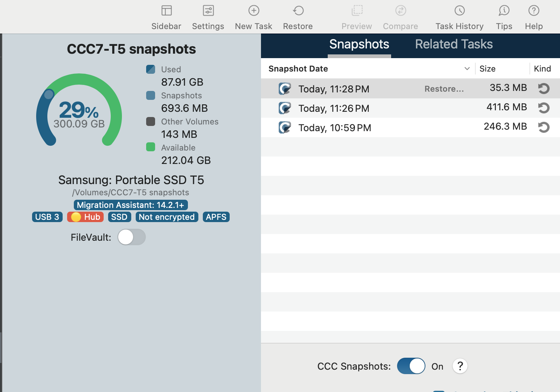Click snapshot icon for Today 11:26 PM
This screenshot has height=392, width=560.
tap(285, 108)
